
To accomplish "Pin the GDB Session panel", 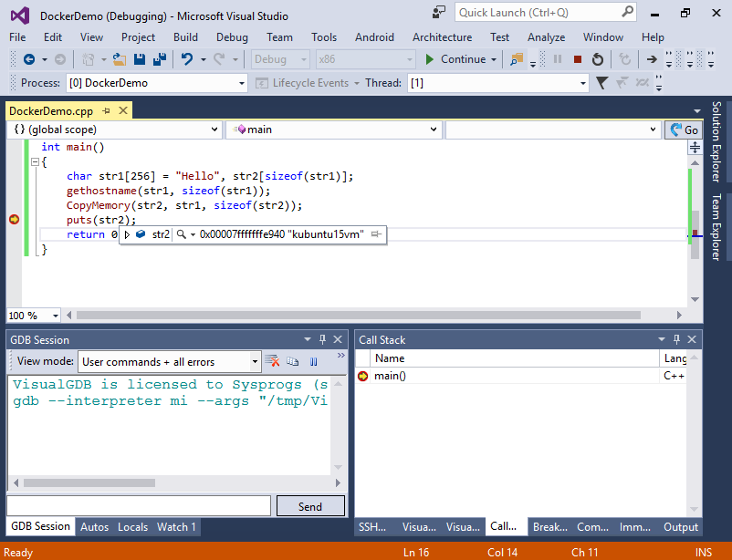I will click(x=322, y=339).
